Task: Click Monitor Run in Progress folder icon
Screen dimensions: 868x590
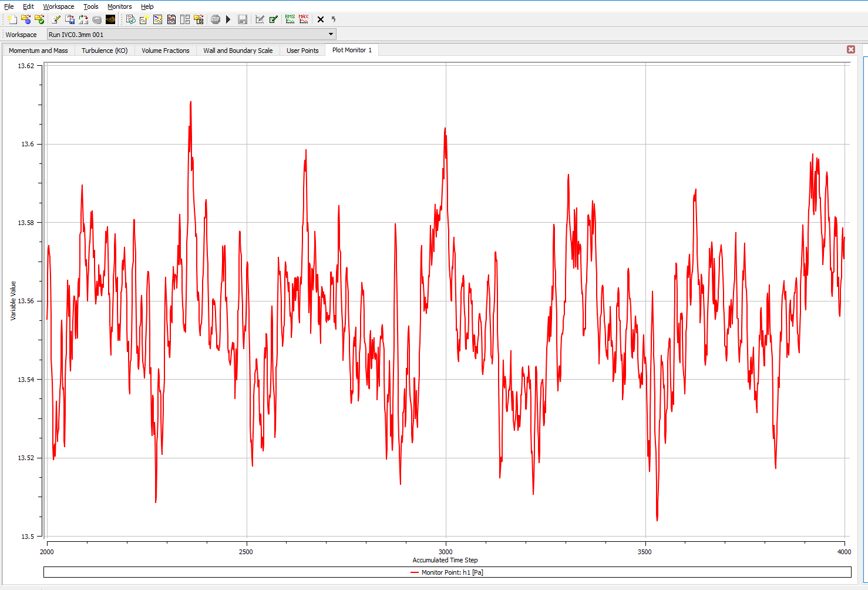Action: click(x=26, y=19)
